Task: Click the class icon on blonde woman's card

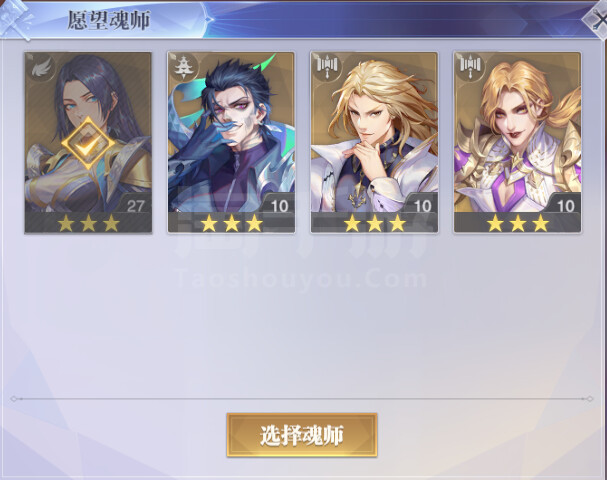Action: [470, 68]
